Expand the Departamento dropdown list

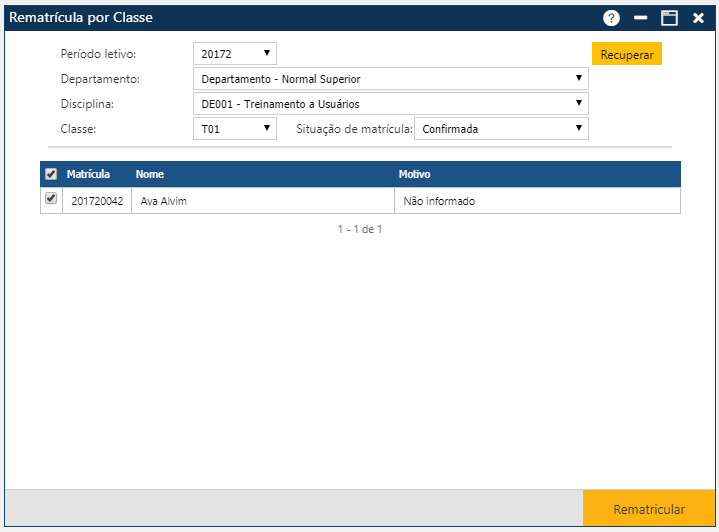(x=390, y=79)
